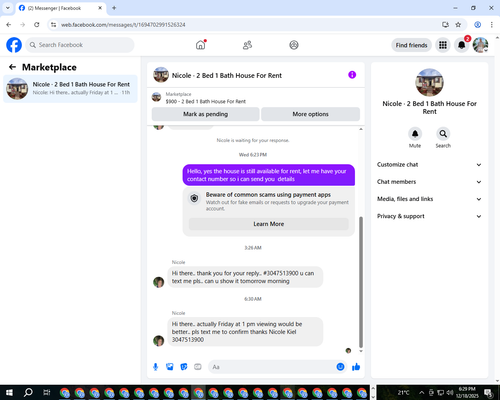
Task: Click More options button
Action: 310,114
